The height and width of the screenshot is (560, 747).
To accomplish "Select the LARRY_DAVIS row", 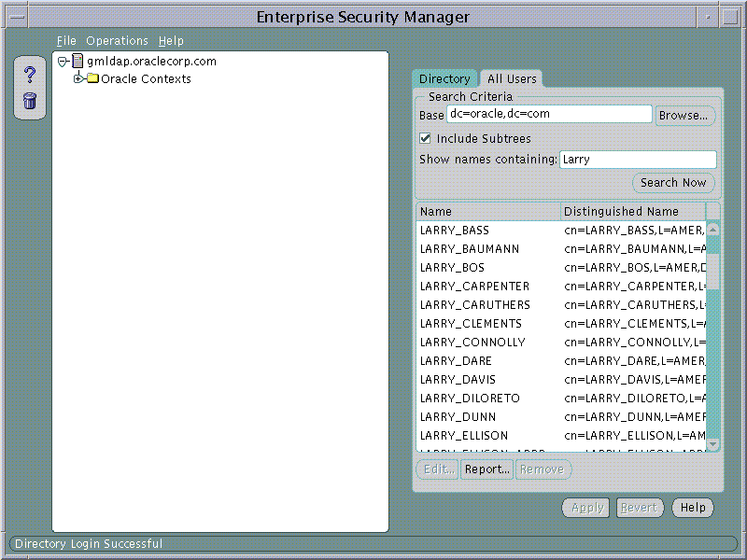I will (x=561, y=380).
